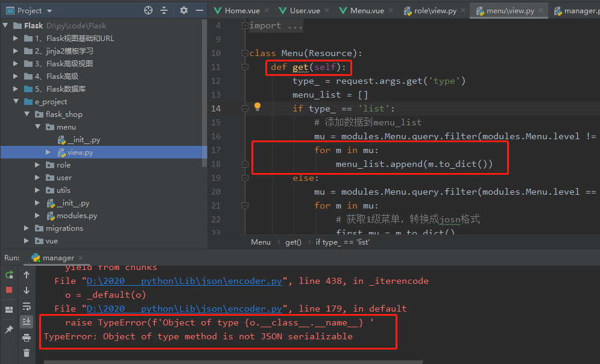This screenshot has width=600, height=364.
Task: Click the yellow lightbulb intention icon
Action: (257, 107)
